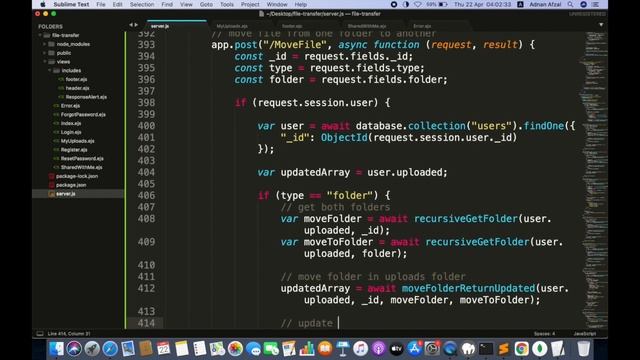Open footer.ejs in includes folder

point(76,80)
